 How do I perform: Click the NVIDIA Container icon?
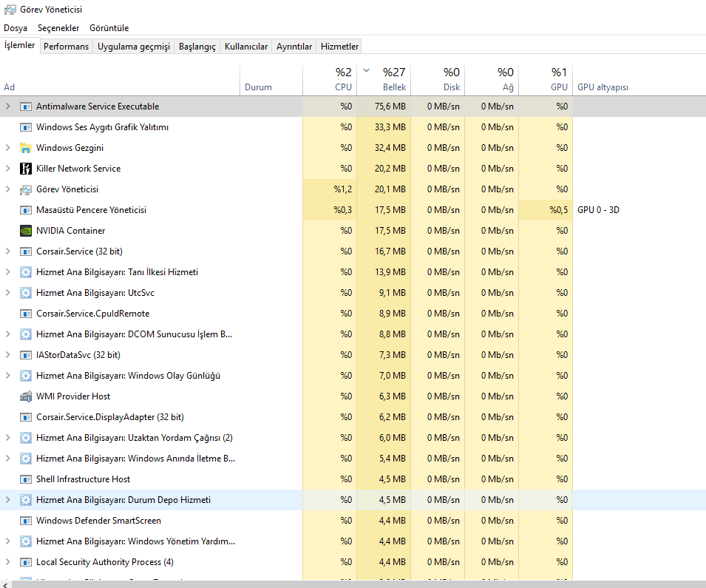(26, 232)
